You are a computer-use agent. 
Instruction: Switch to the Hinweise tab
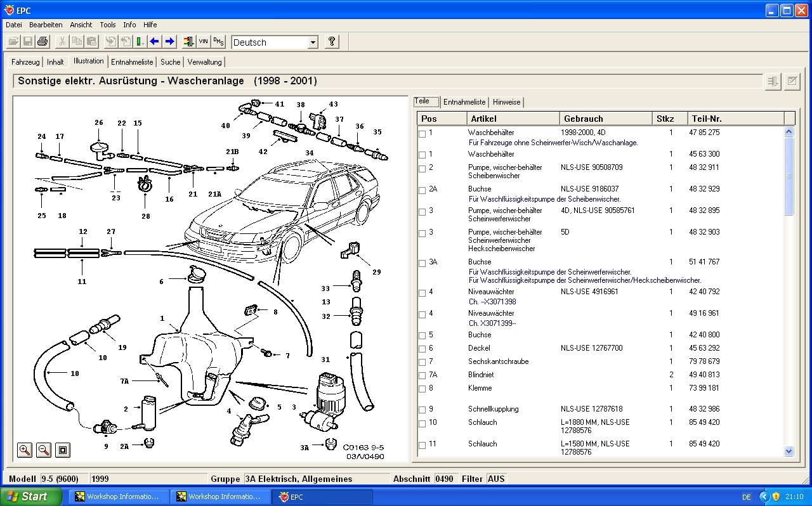pyautogui.click(x=506, y=102)
